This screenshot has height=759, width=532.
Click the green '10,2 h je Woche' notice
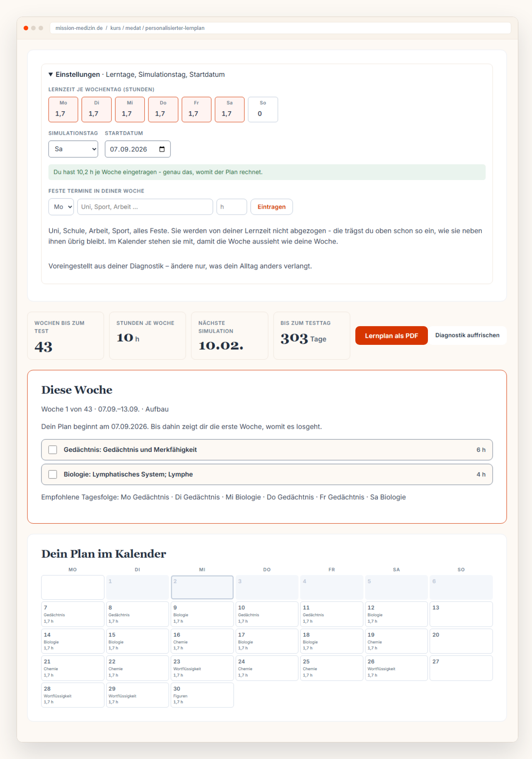point(267,172)
